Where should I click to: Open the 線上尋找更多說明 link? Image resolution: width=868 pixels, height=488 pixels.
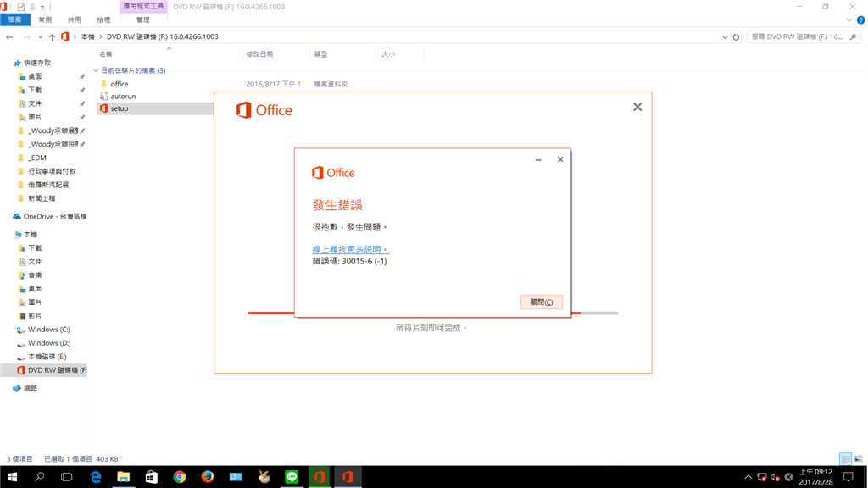(350, 250)
